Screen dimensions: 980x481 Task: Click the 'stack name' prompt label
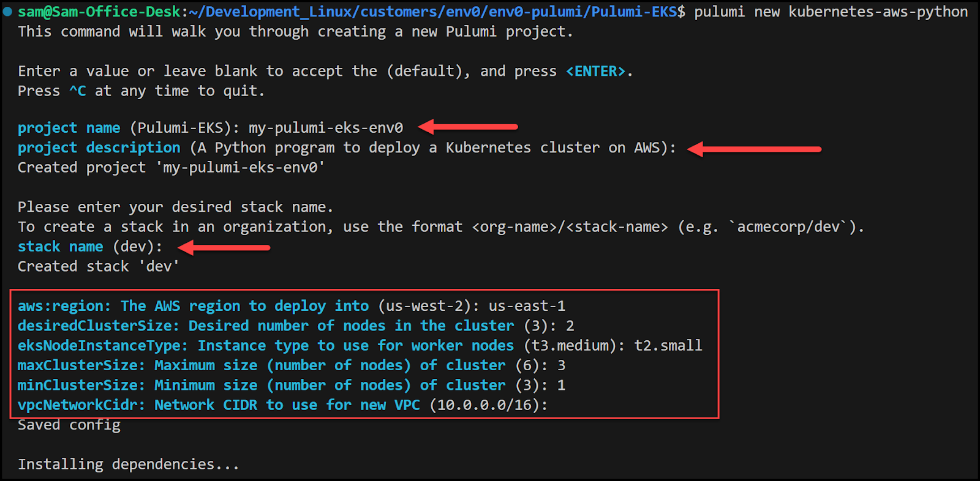point(61,247)
